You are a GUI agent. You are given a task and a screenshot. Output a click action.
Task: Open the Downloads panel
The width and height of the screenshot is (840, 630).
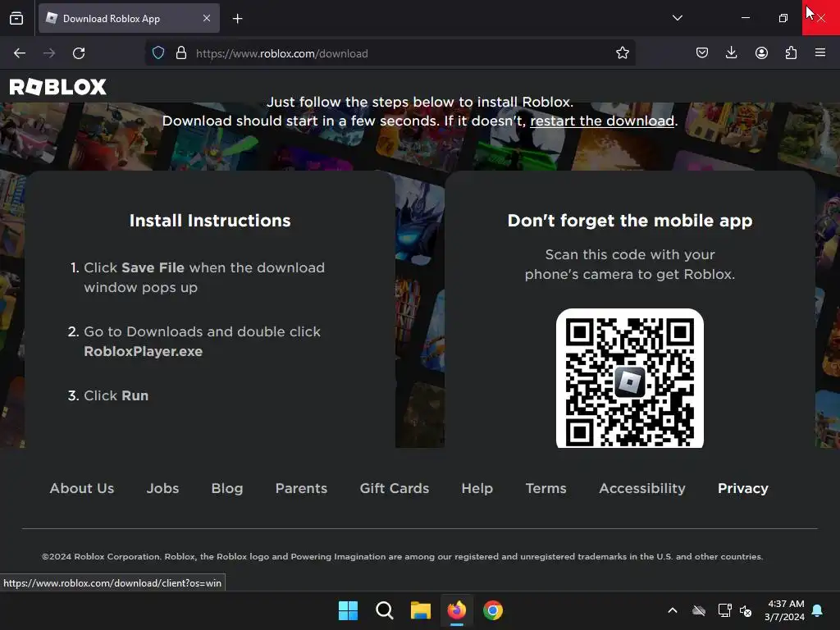(731, 53)
